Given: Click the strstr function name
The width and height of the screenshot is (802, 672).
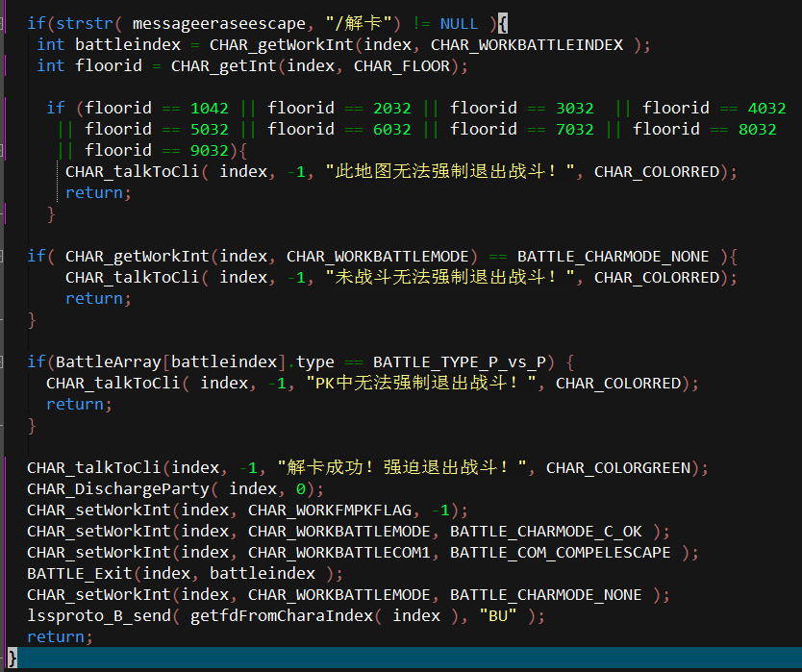Looking at the screenshot, I should 85,23.
